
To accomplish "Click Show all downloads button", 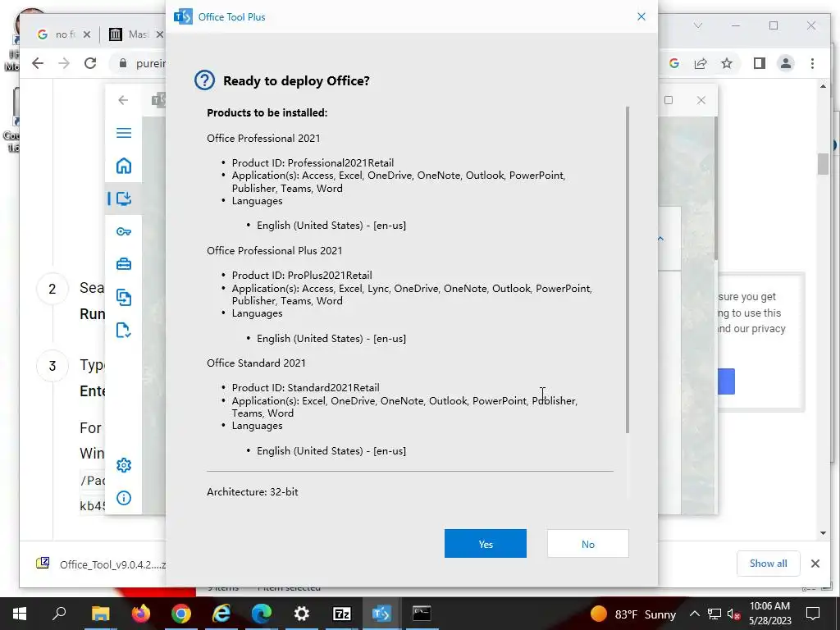I will (x=768, y=563).
